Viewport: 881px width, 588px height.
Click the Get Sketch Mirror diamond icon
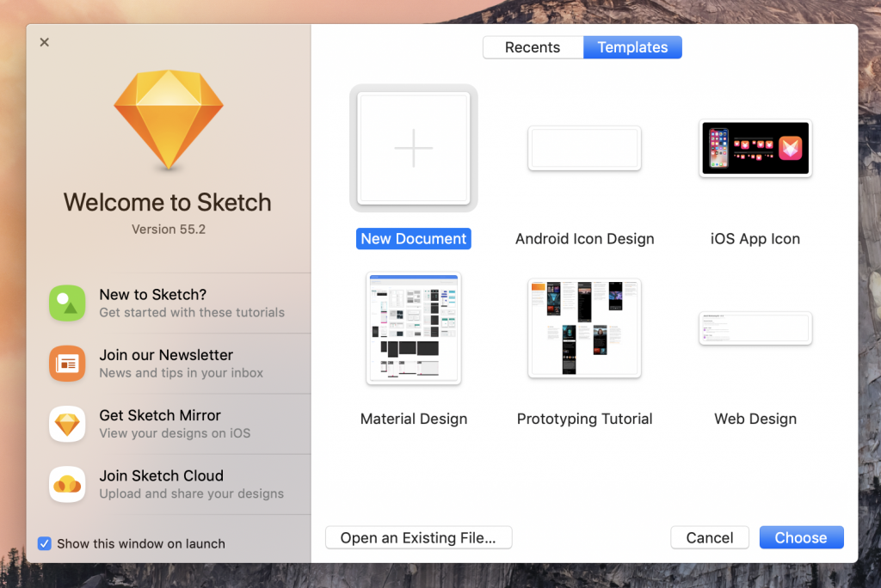click(x=67, y=424)
